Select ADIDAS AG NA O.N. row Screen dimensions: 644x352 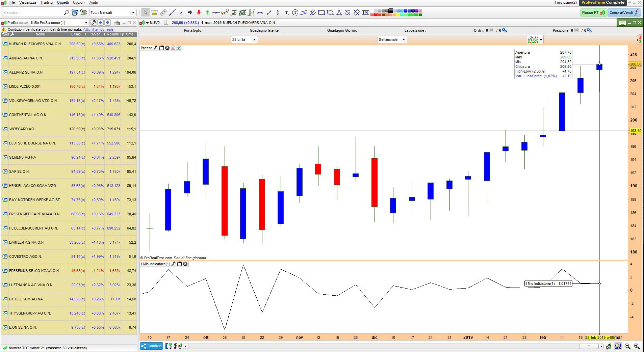point(69,58)
